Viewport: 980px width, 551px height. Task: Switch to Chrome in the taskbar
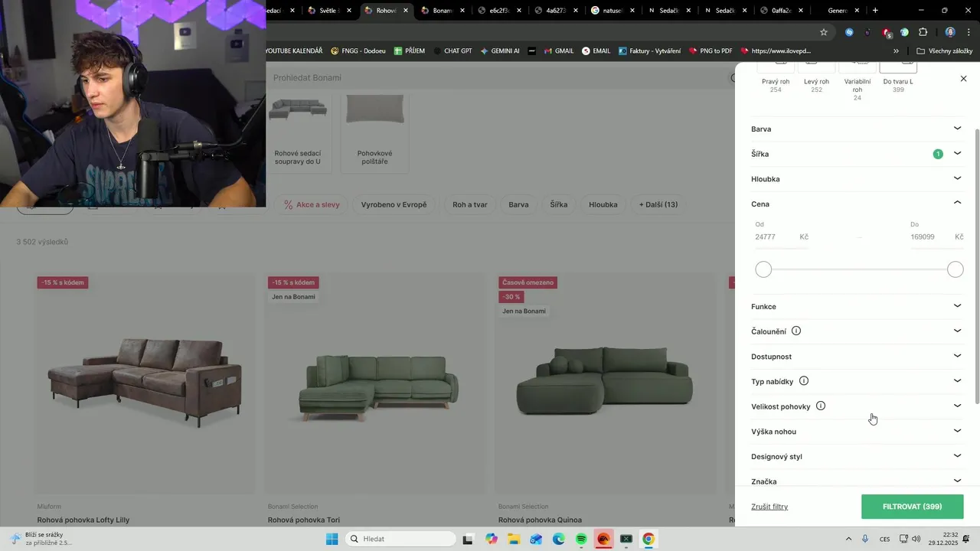tap(648, 539)
